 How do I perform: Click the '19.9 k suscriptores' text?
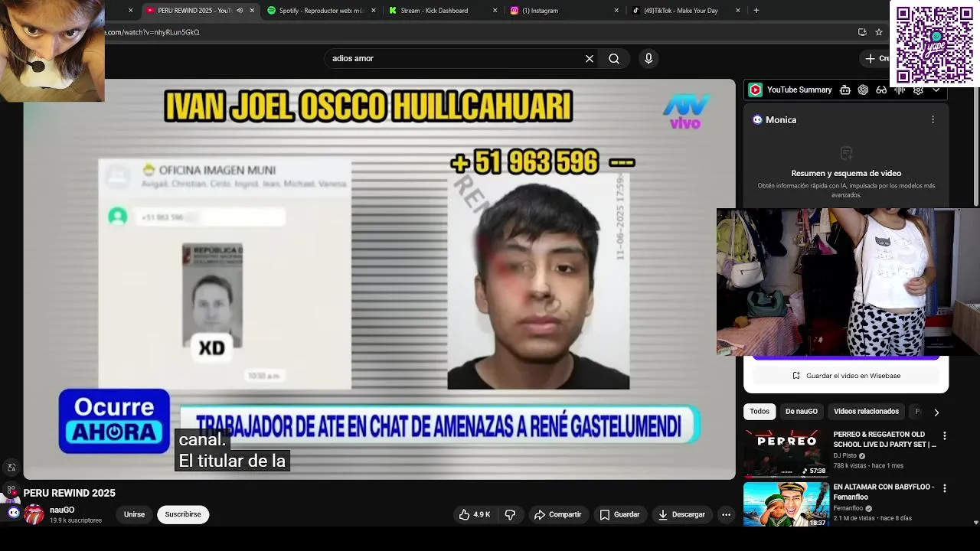pyautogui.click(x=76, y=520)
